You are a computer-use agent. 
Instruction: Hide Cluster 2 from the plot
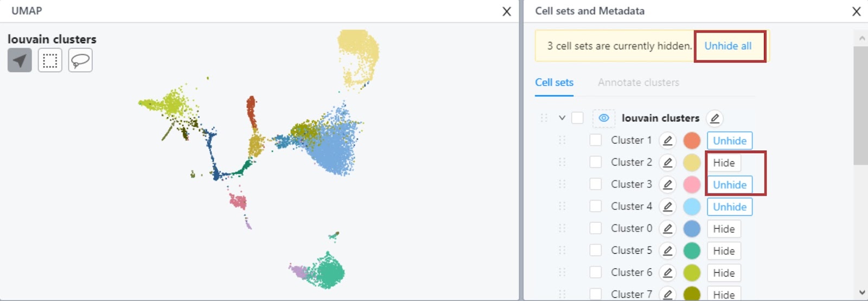[x=724, y=163]
